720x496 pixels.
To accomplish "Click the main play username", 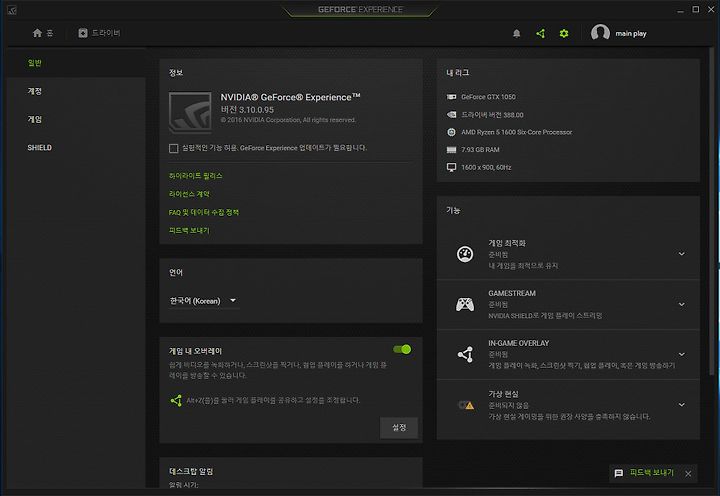I will 631,34.
